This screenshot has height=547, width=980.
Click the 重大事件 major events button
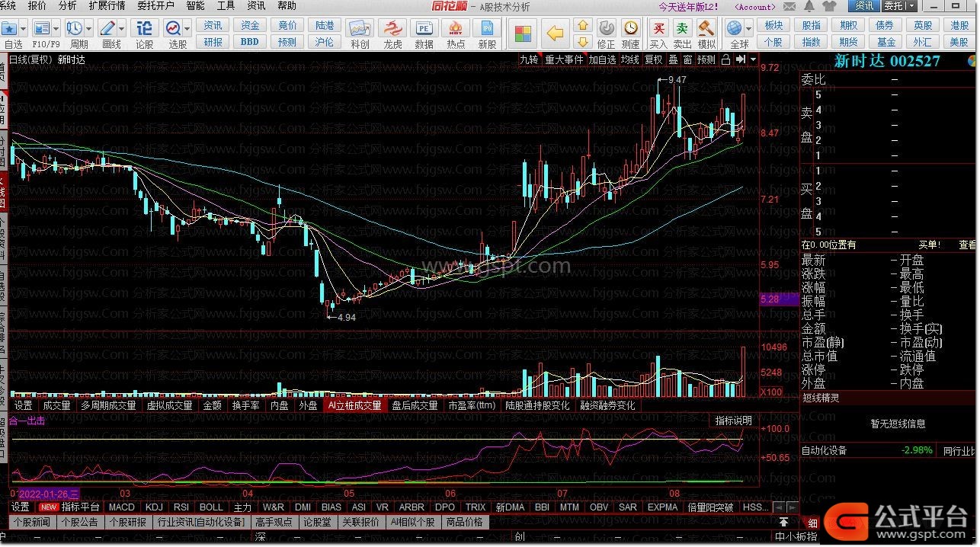click(x=564, y=59)
